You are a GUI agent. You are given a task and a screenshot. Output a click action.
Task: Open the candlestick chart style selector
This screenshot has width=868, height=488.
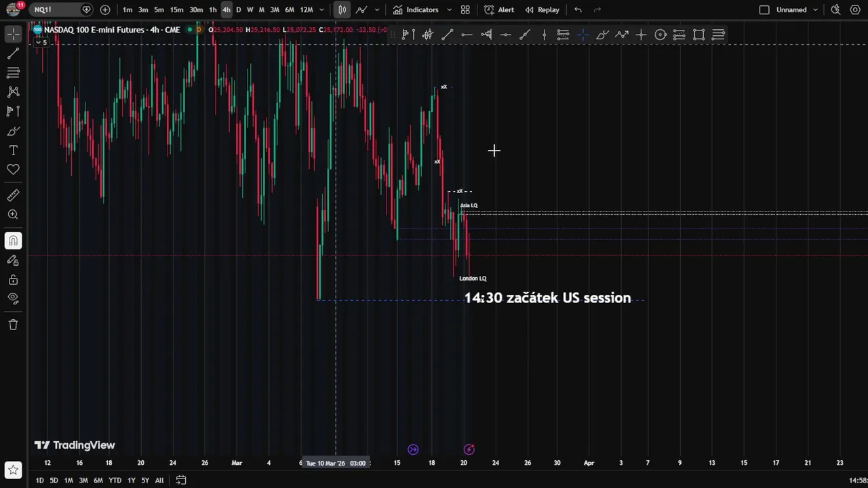click(x=342, y=9)
